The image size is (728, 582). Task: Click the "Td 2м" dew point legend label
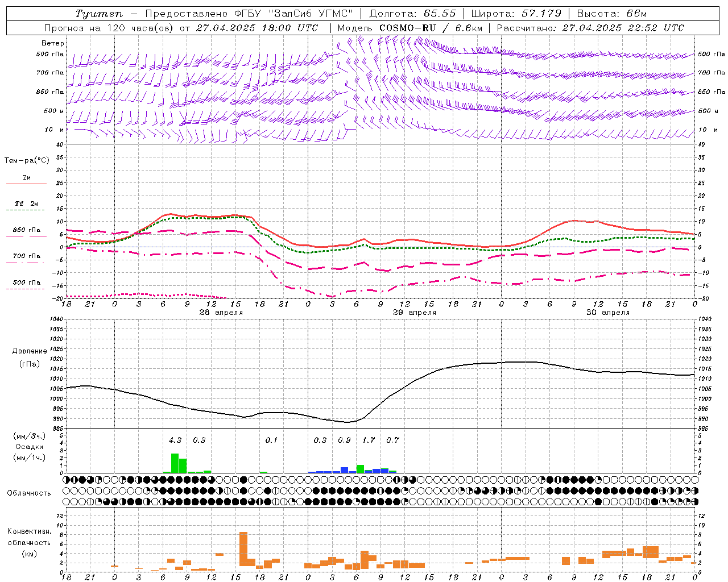tap(27, 203)
